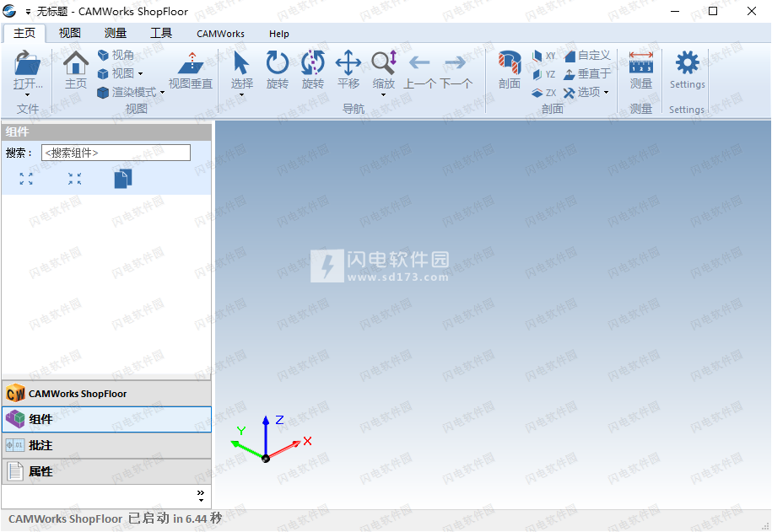The width and height of the screenshot is (772, 532).
Task: Switch to the 测量 ribbon tab
Action: tap(116, 33)
